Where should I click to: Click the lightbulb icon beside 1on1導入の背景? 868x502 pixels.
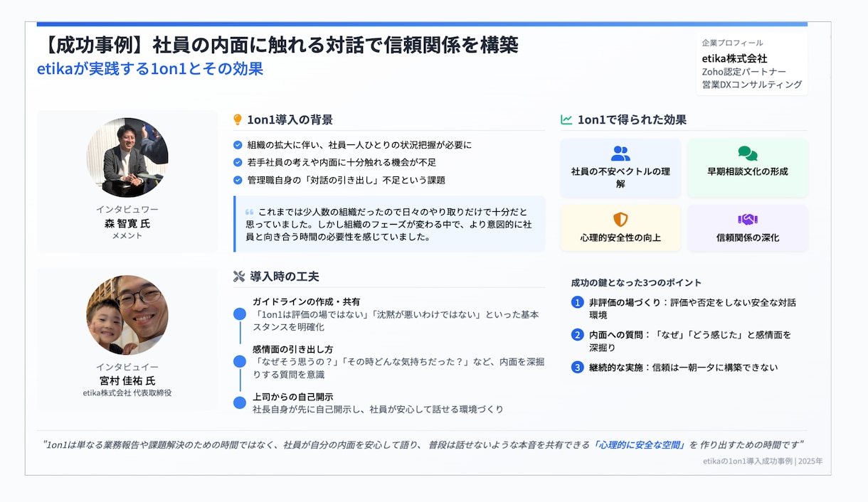coord(238,120)
